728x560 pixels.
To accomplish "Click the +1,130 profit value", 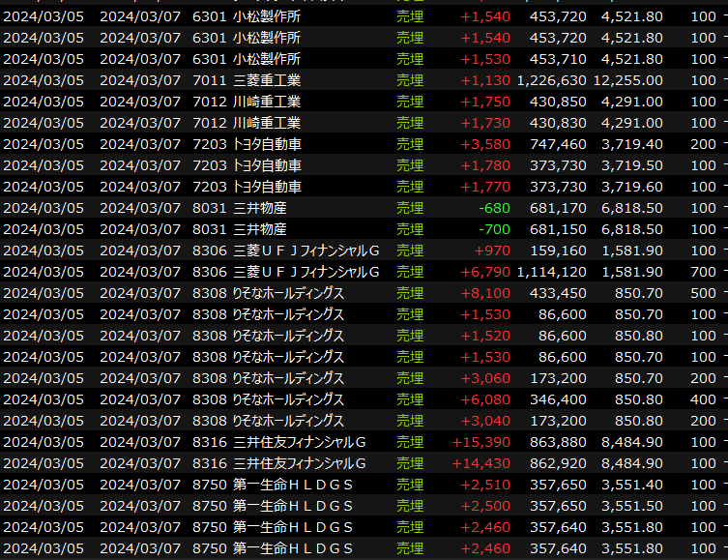I will (x=485, y=80).
